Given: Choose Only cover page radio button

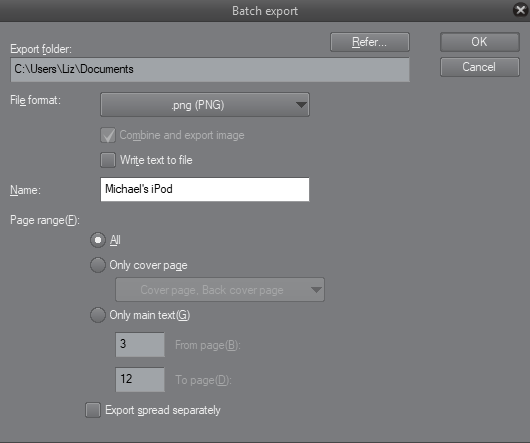Looking at the screenshot, I should tap(98, 265).
